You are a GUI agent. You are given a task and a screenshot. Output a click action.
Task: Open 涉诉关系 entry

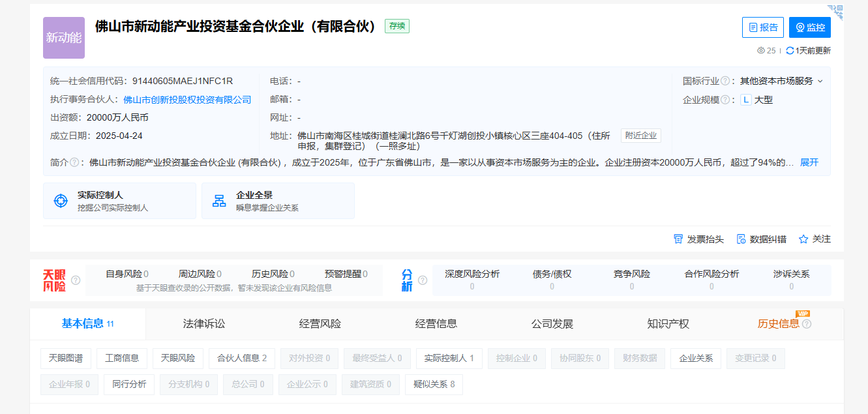[x=792, y=280]
